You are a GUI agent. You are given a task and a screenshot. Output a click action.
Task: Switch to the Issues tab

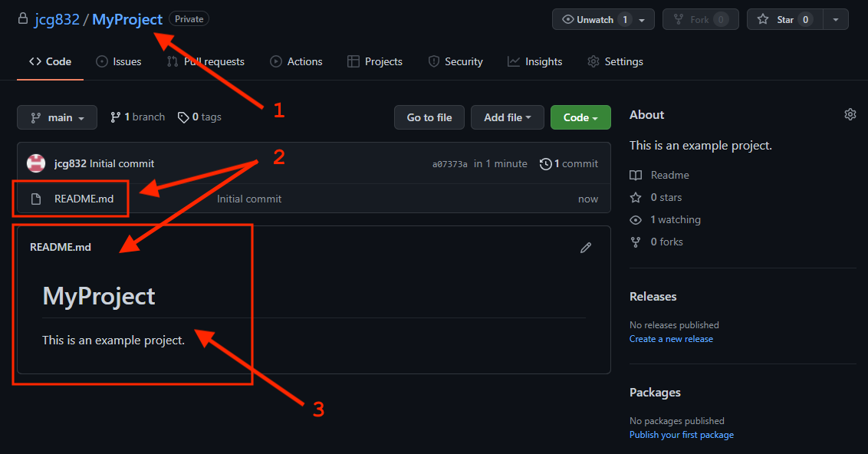[119, 61]
